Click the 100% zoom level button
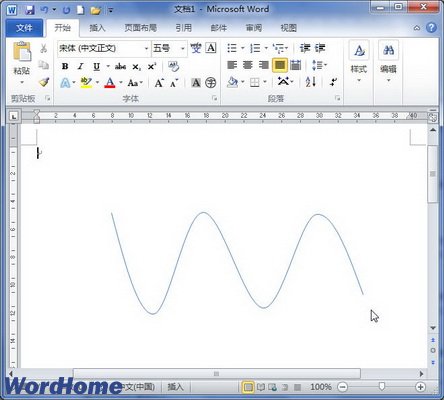This screenshot has height=400, width=444. click(321, 387)
